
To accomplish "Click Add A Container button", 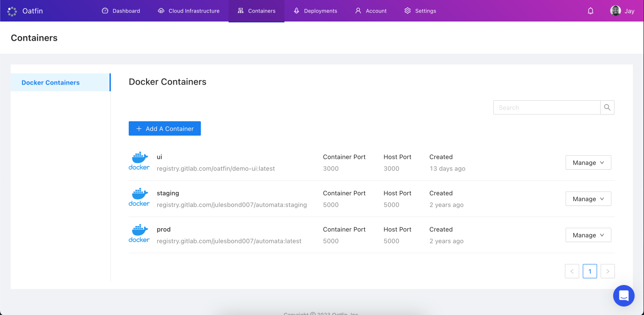I will click(x=165, y=128).
